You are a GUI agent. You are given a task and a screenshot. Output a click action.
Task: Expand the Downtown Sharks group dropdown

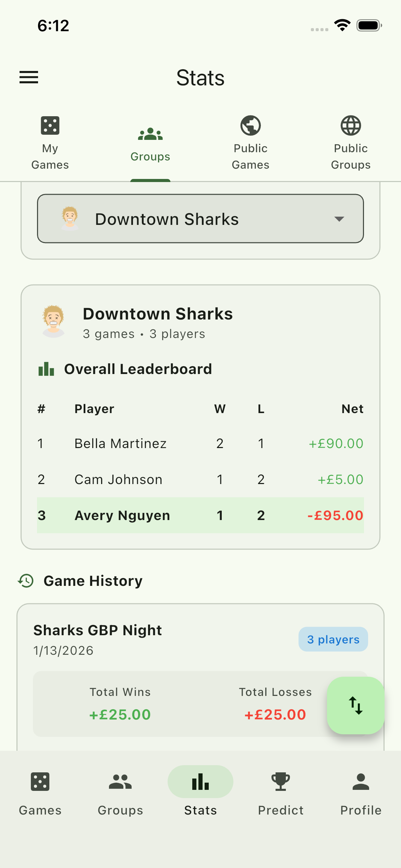[x=200, y=219]
